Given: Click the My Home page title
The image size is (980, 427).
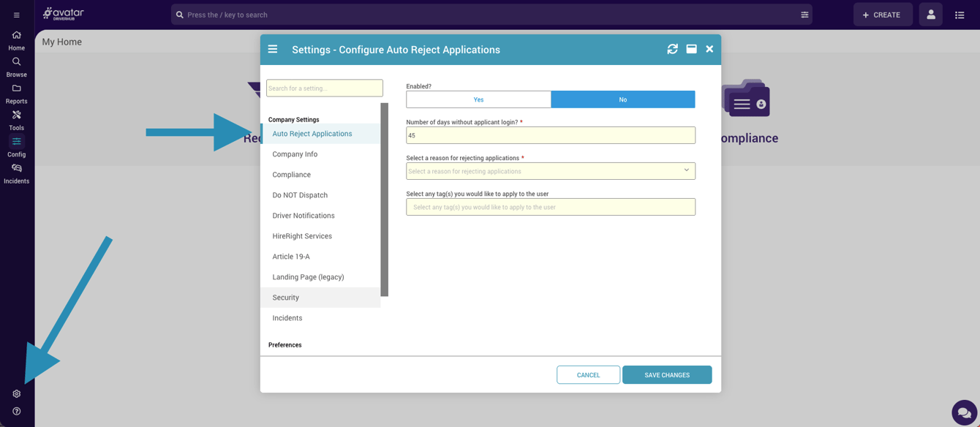Looking at the screenshot, I should pos(62,42).
